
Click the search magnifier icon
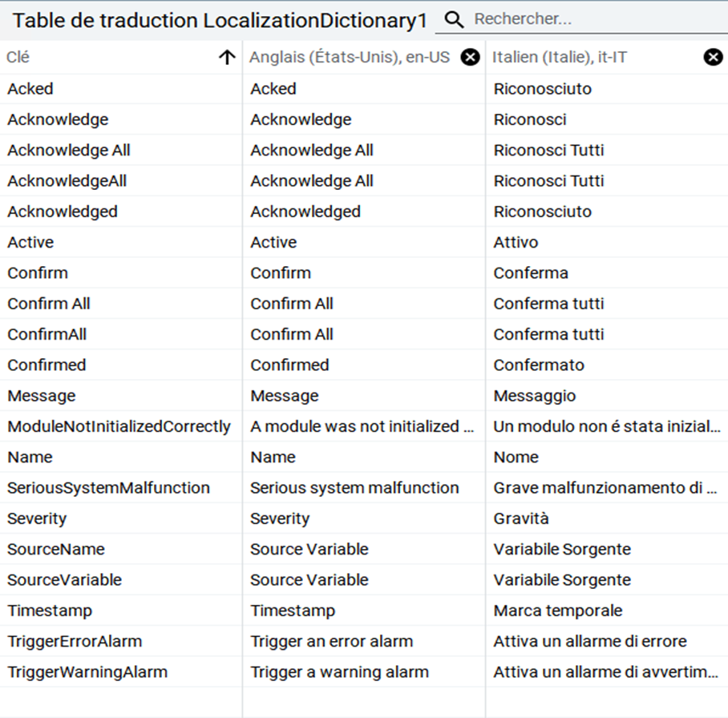point(454,20)
